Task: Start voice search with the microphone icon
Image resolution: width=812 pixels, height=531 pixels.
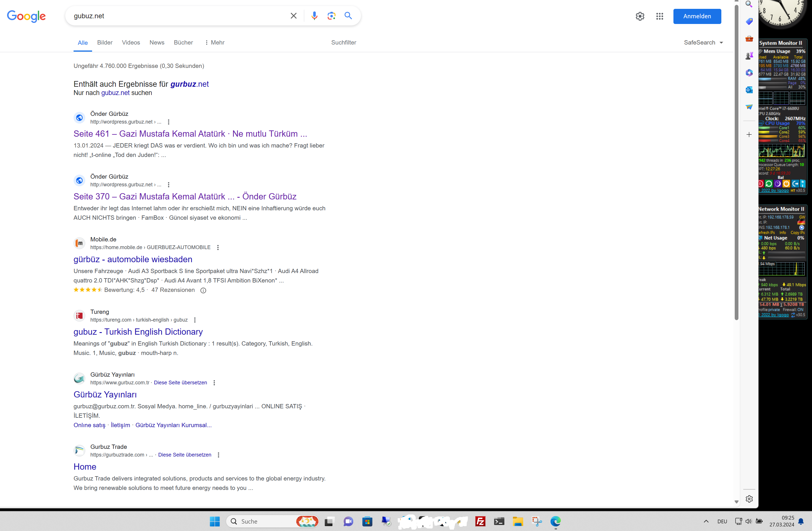Action: (x=314, y=16)
